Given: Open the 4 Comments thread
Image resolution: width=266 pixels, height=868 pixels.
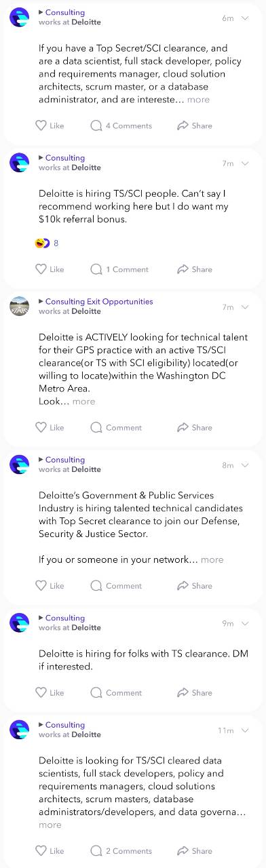Looking at the screenshot, I should [121, 125].
